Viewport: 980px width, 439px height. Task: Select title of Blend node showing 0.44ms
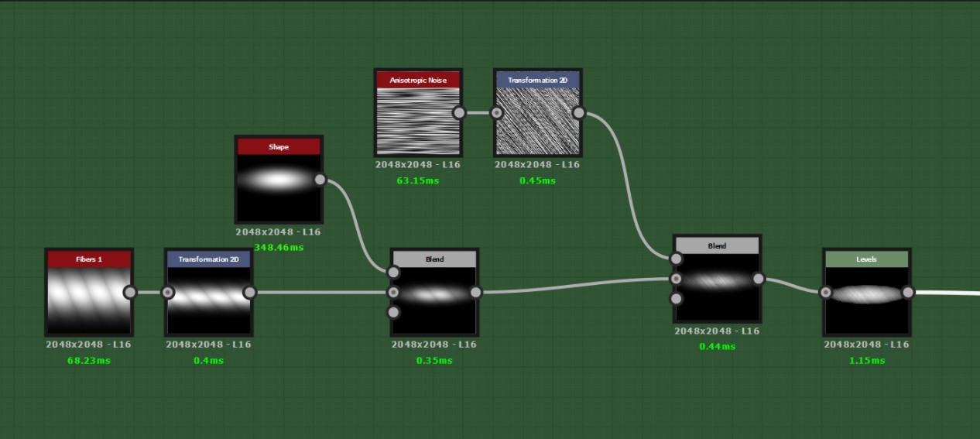click(717, 246)
